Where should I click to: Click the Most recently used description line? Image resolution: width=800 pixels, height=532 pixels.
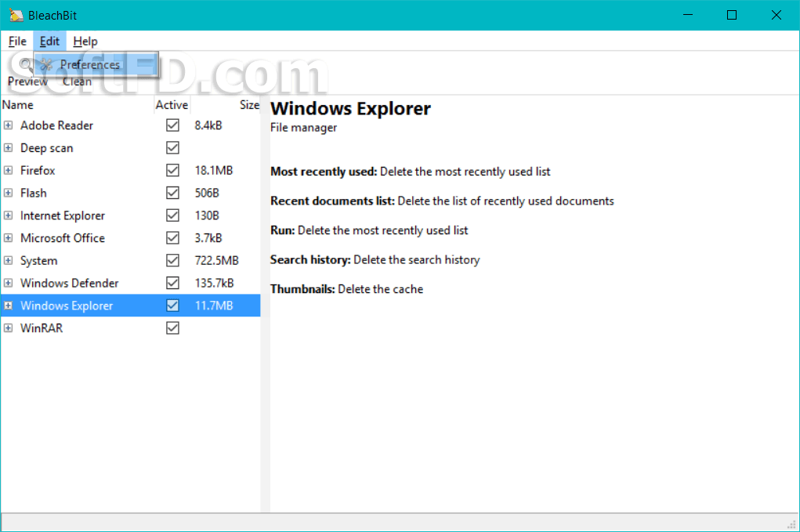pyautogui.click(x=411, y=172)
